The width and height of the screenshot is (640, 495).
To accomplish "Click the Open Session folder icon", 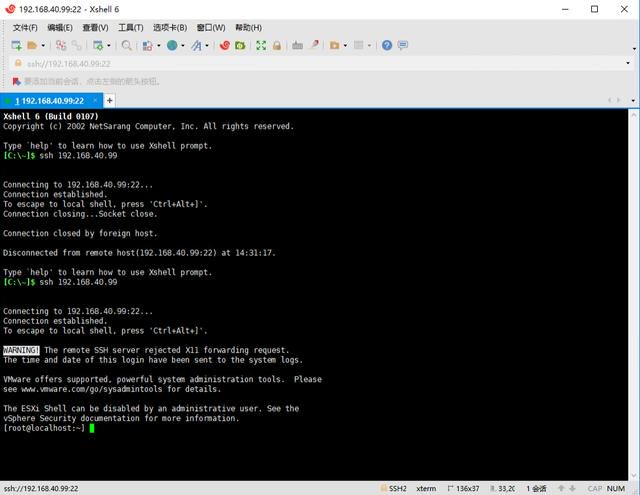I will (x=32, y=45).
